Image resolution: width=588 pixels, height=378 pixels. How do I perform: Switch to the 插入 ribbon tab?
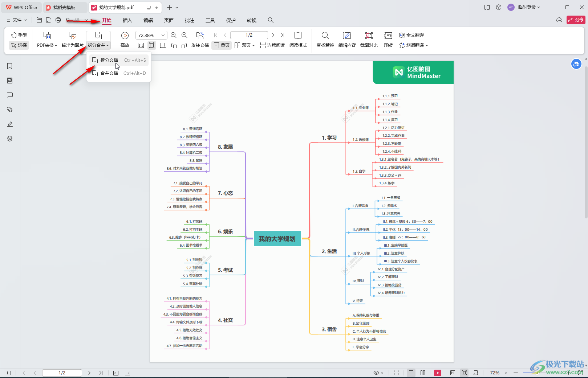[x=127, y=20]
